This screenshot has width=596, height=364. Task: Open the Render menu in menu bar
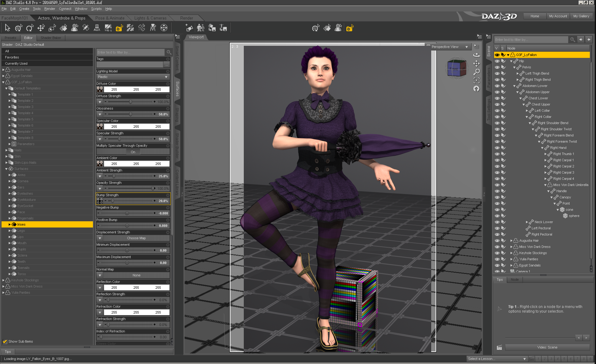[50, 9]
